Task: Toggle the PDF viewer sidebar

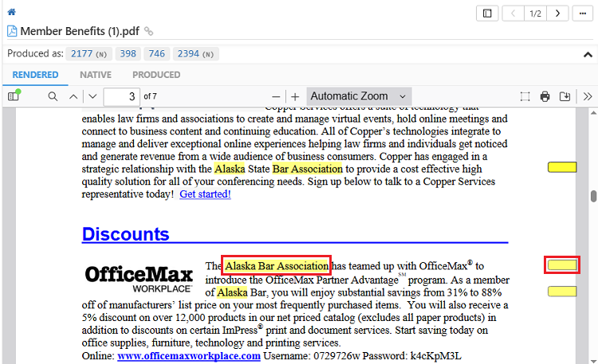Action: tap(14, 96)
